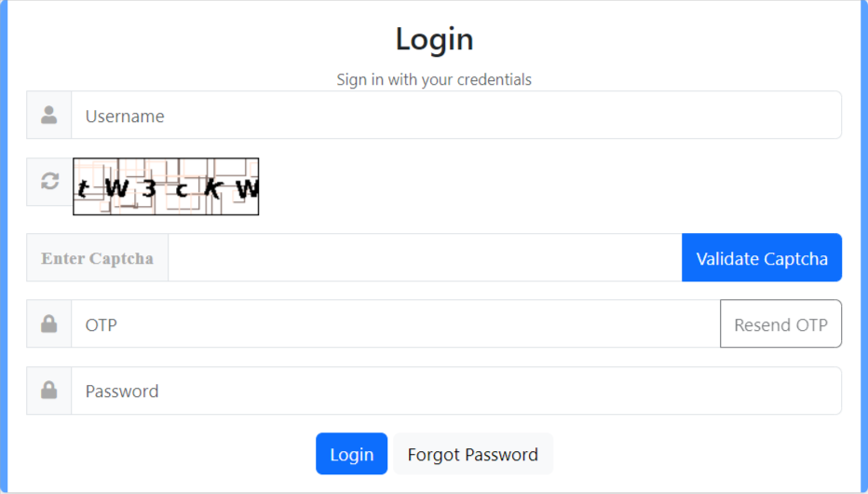Screen dimensions: 868x494
Task: Click the refresh captcha icon
Action: pos(49,181)
